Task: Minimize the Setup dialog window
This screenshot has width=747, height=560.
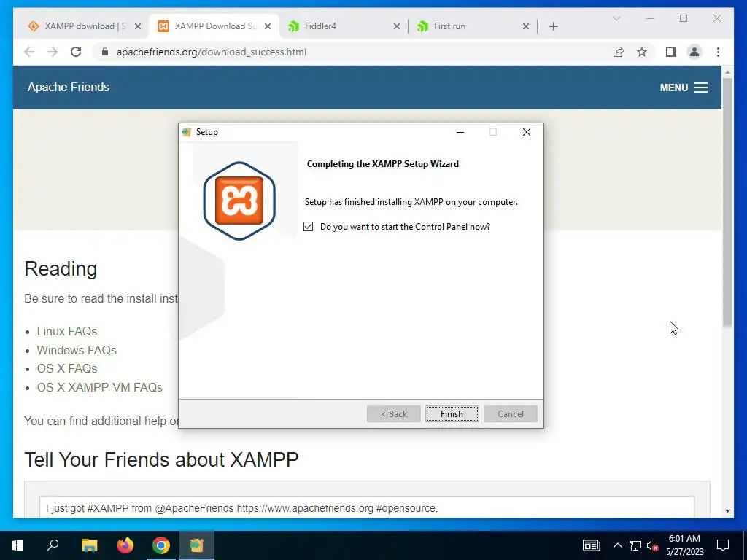Action: click(x=460, y=132)
